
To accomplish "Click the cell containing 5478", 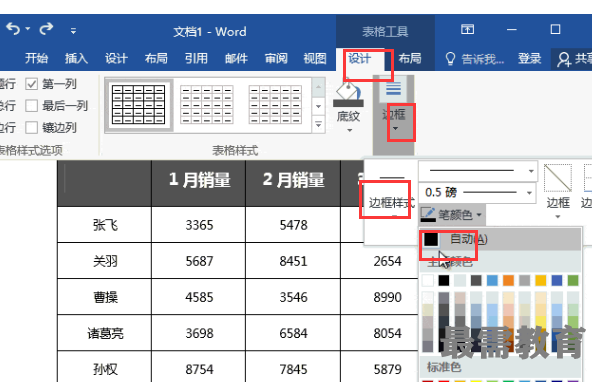I will click(x=293, y=225).
